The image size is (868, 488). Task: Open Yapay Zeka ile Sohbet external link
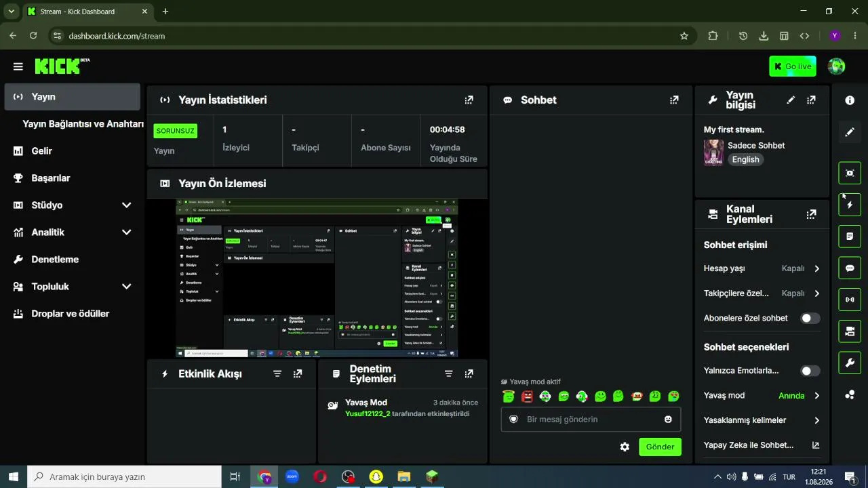(816, 445)
